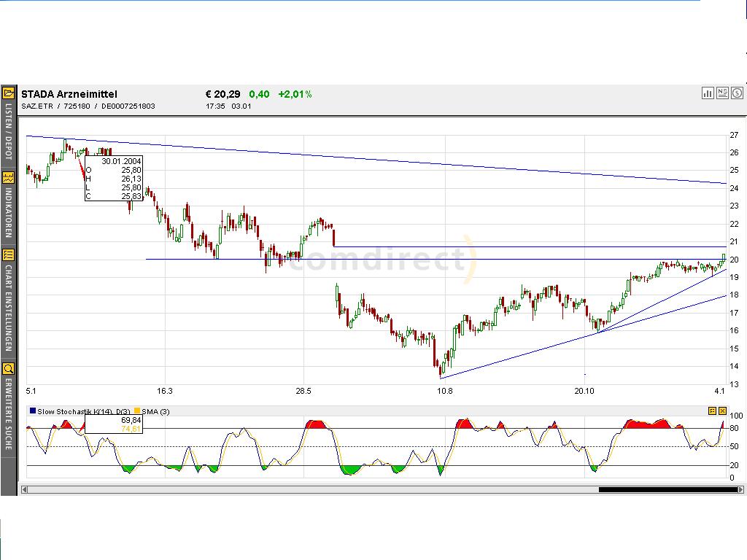Viewport: 747px width, 560px height.
Task: Click the x-axis date label 28.5
Action: coord(303,391)
